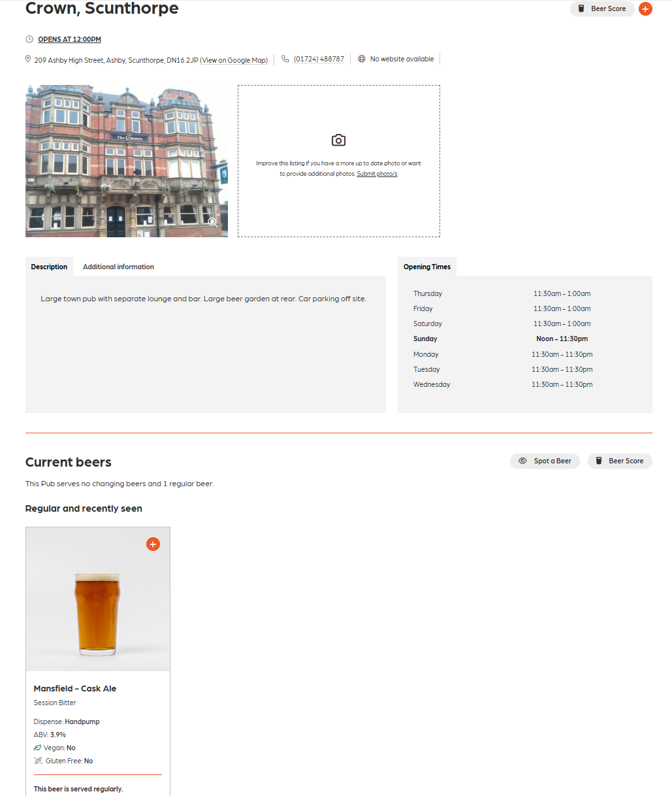This screenshot has height=796, width=672.
Task: Open the View on Google Map link
Action: [x=234, y=60]
